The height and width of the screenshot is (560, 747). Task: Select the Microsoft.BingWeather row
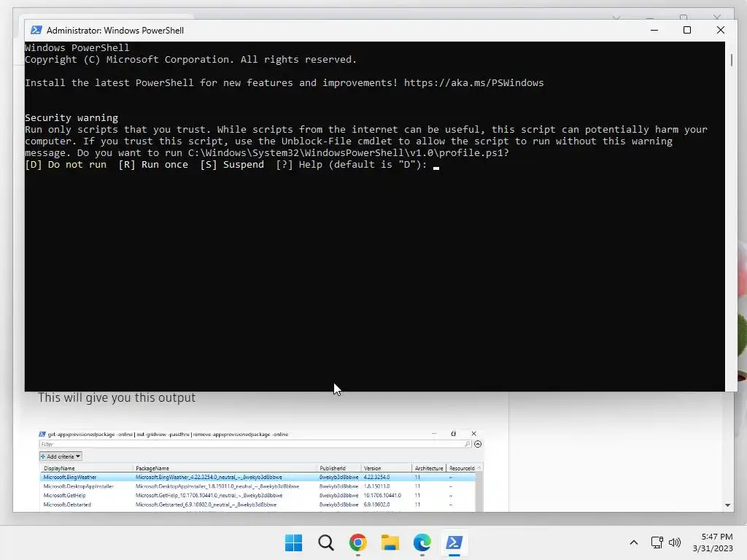(258, 477)
